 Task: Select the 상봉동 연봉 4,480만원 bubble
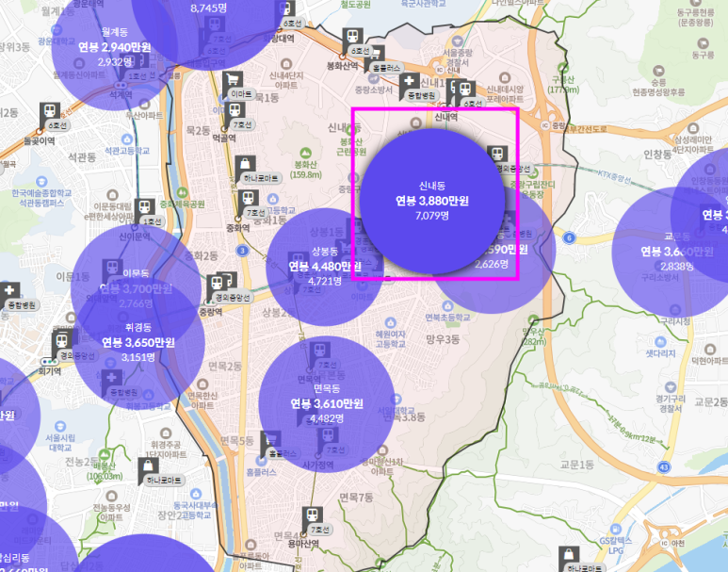(325, 267)
